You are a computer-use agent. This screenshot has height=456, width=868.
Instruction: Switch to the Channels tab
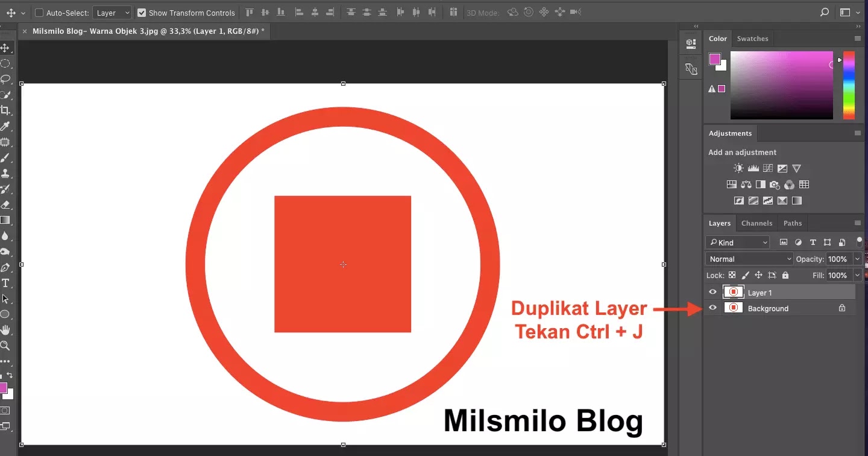click(756, 223)
